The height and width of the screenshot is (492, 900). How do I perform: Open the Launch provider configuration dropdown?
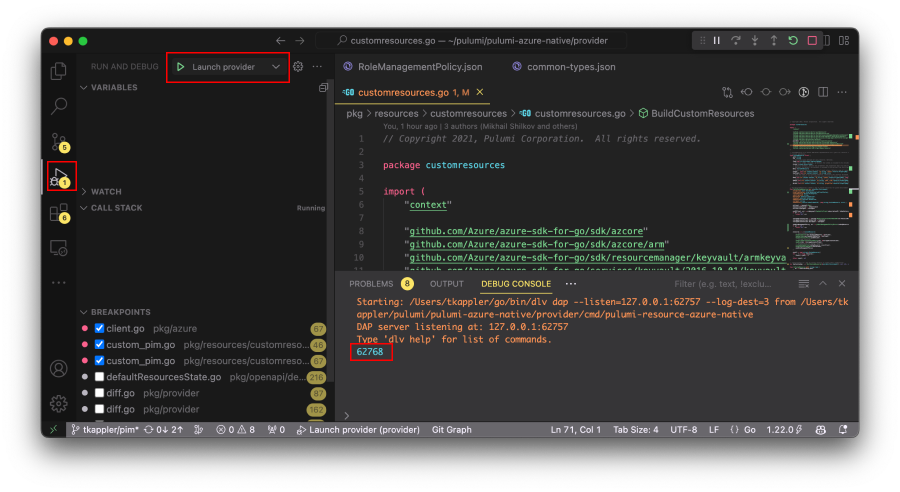pyautogui.click(x=276, y=67)
